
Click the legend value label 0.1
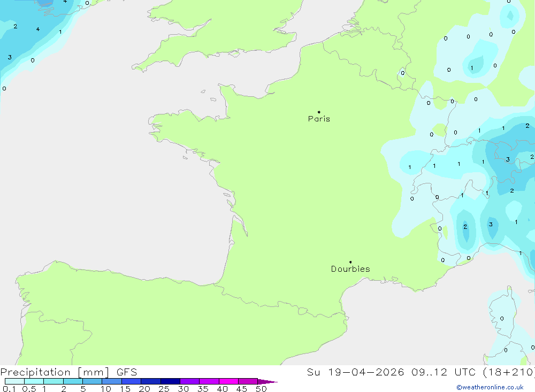tap(9, 389)
